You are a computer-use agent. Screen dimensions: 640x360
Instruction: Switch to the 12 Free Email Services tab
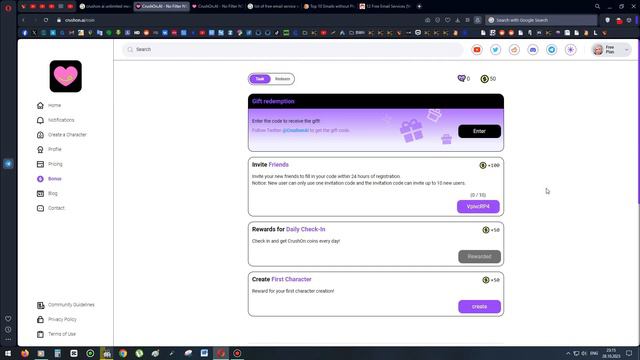[x=385, y=7]
